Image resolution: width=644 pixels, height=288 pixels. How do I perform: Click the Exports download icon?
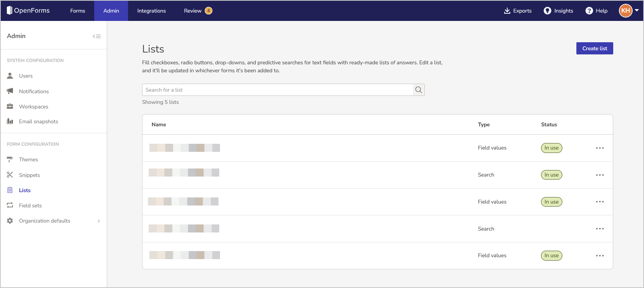tap(507, 11)
